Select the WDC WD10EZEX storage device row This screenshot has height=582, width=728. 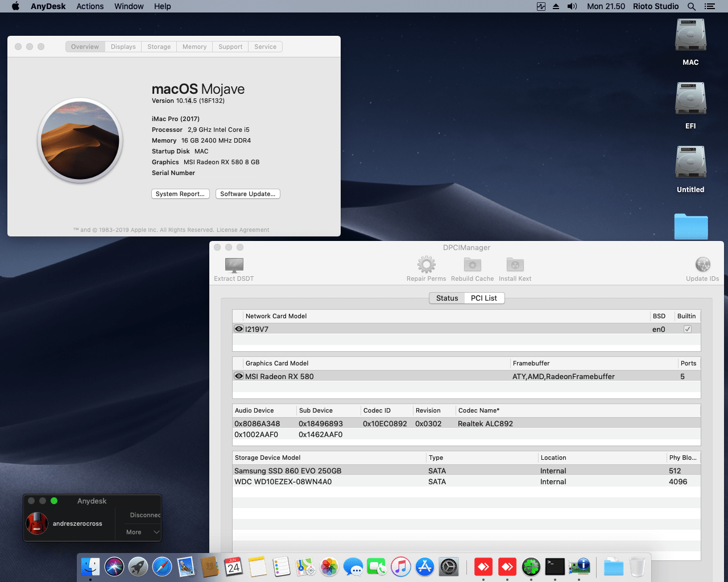point(341,481)
